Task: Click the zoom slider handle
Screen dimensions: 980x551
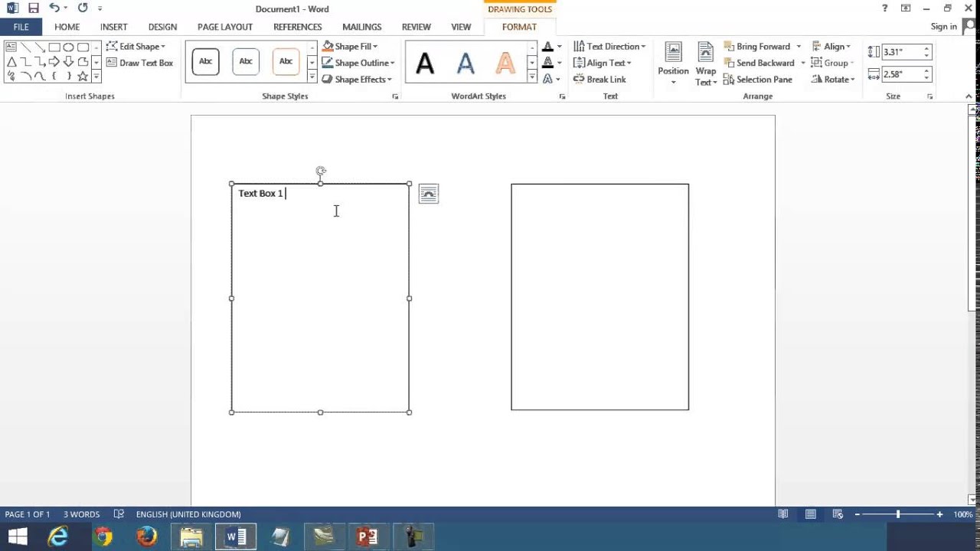Action: pos(898,514)
